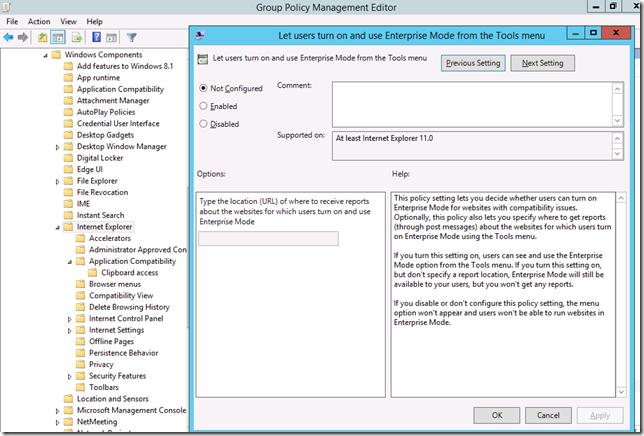Click the Next Setting button
Viewport: 644px width, 436px height.
[x=542, y=63]
